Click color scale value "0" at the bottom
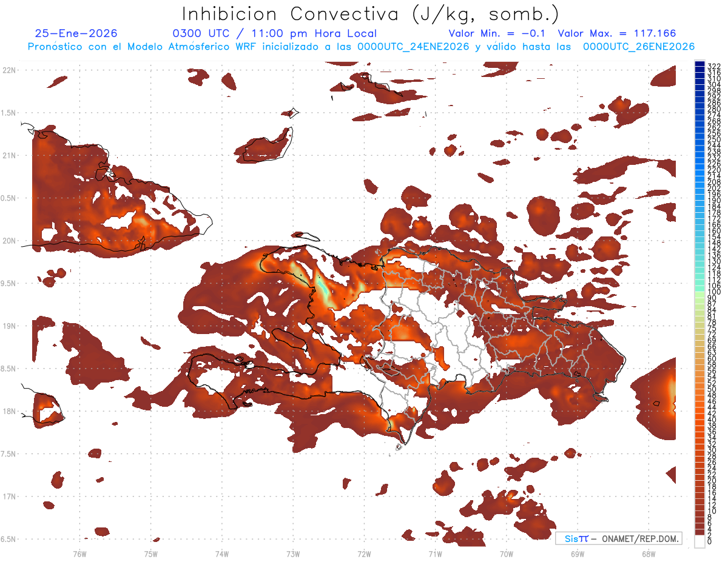This screenshot has width=728, height=562. 710,541
